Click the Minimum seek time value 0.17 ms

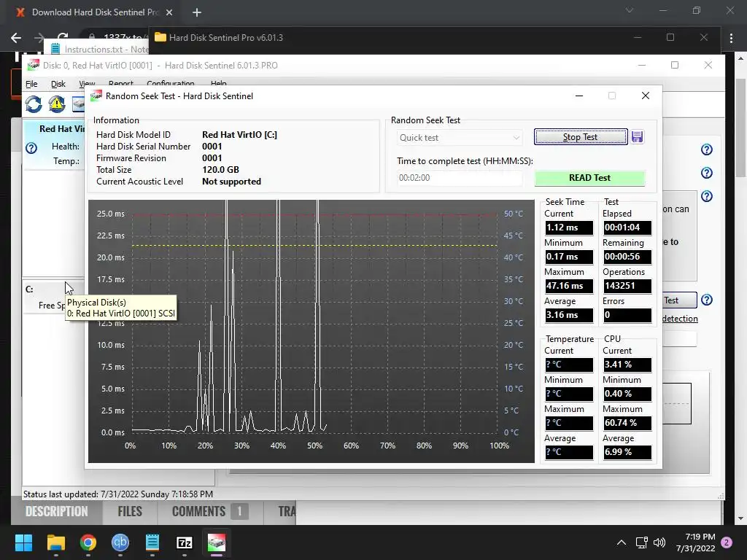[569, 257]
